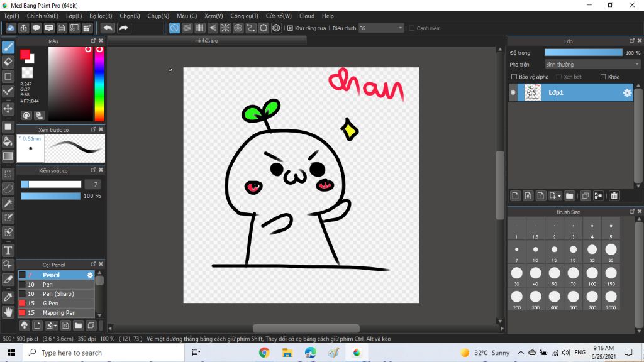Screen dimensions: 644x362
Task: Open Pencil brush settings gear
Action: click(90, 275)
